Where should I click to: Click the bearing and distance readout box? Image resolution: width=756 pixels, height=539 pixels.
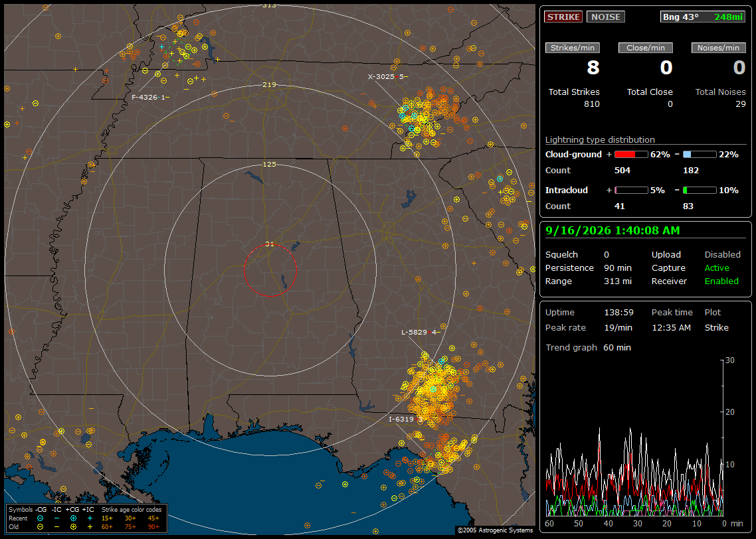click(703, 17)
